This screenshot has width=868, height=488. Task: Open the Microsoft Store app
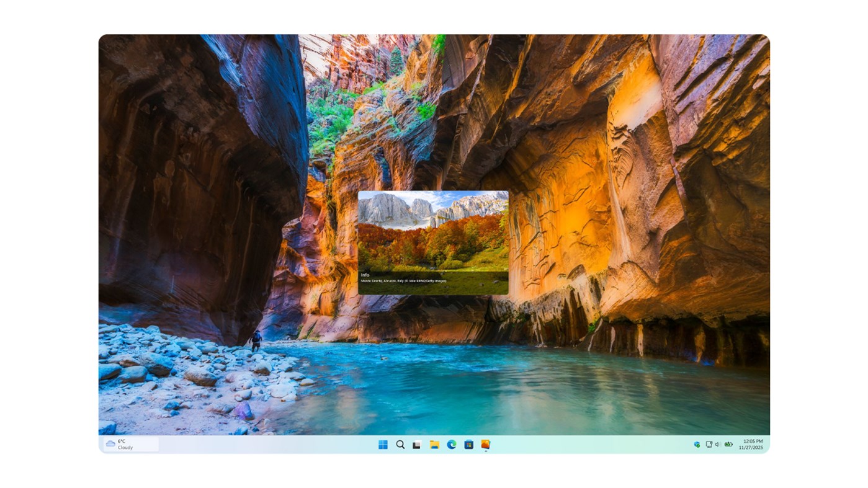(x=468, y=444)
